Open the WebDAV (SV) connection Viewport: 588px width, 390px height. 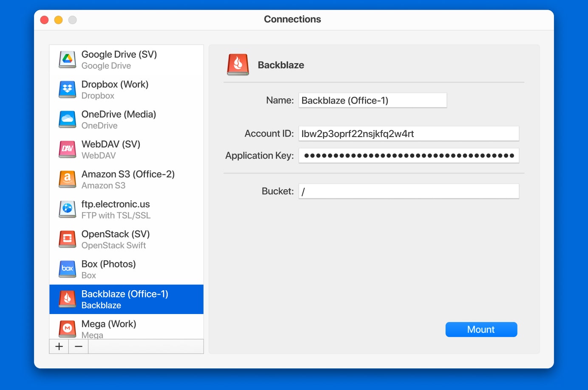(127, 149)
